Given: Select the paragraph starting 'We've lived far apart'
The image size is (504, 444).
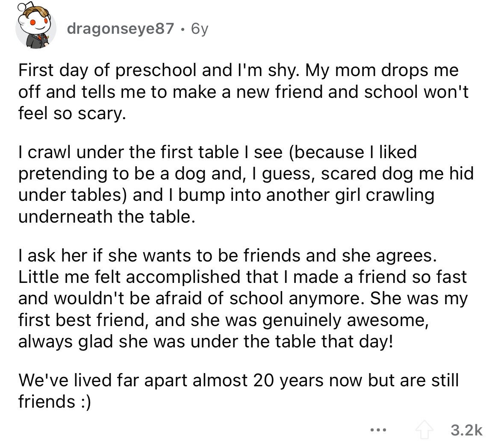Looking at the screenshot, I should (x=239, y=391).
